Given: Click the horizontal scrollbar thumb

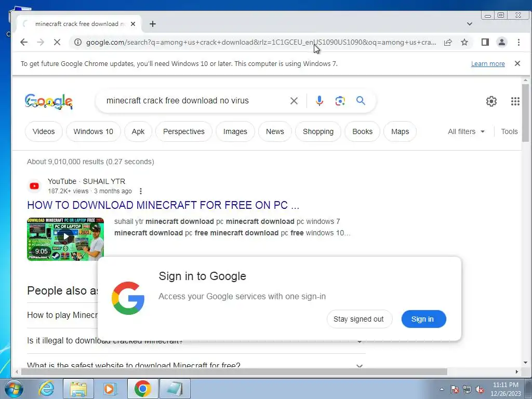Looking at the screenshot, I should [x=234, y=372].
